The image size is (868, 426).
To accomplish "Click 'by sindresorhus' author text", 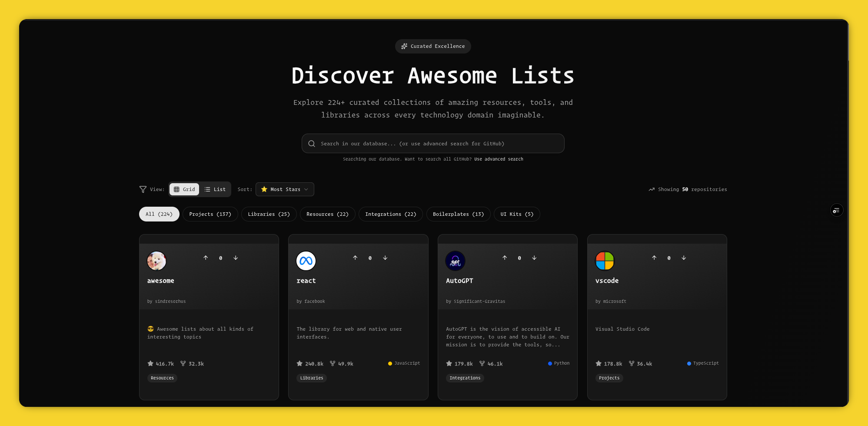I will pos(166,302).
